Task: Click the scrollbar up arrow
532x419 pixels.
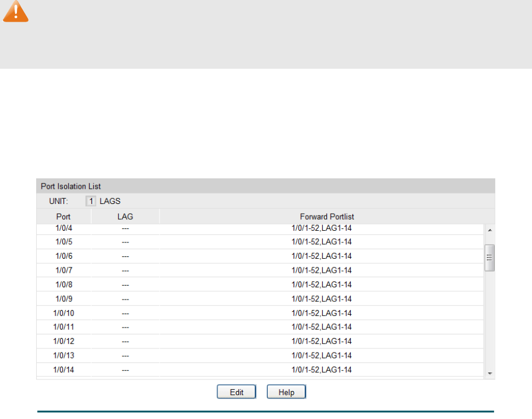Action: 489,230
